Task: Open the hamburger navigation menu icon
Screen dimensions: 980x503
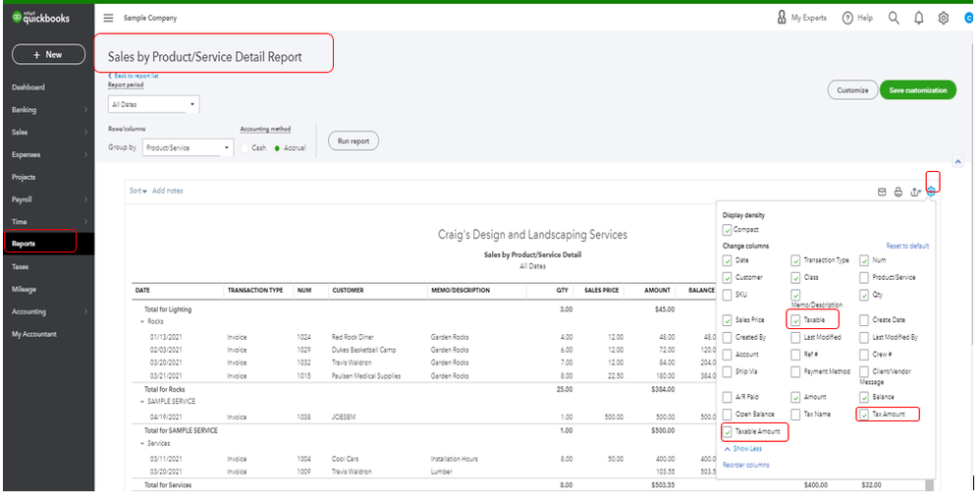Action: pos(108,19)
